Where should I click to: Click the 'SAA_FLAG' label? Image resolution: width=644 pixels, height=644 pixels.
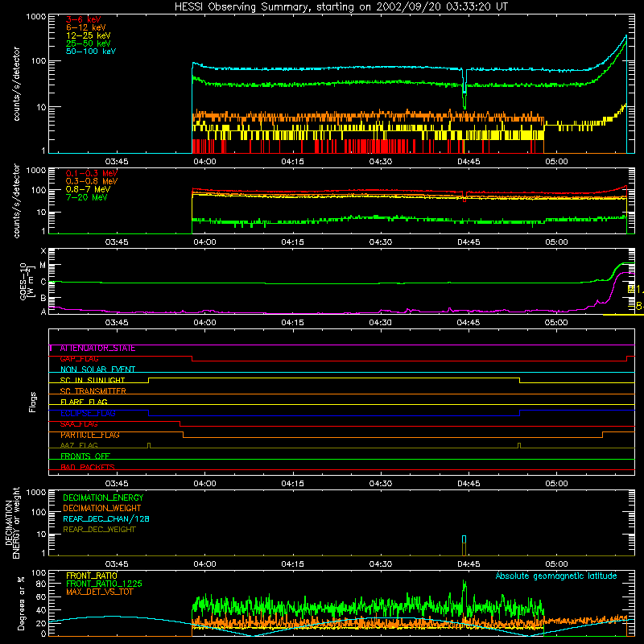[x=79, y=424]
